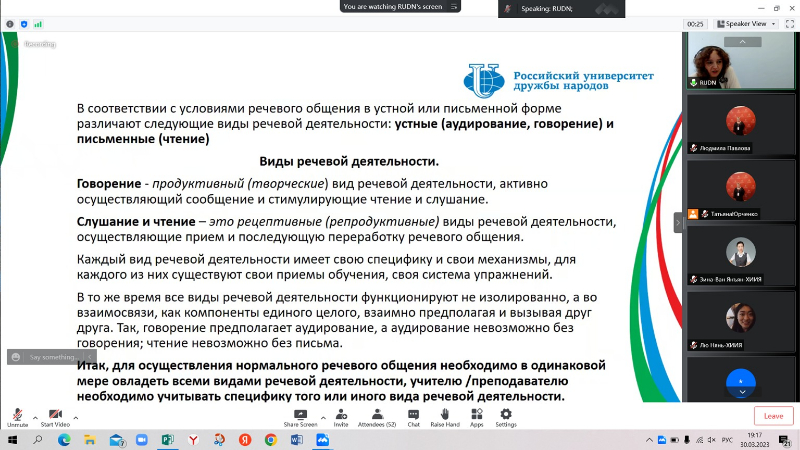This screenshot has height=450, width=800.
Task: Select RUDN speaker video thumbnail
Action: point(740,62)
